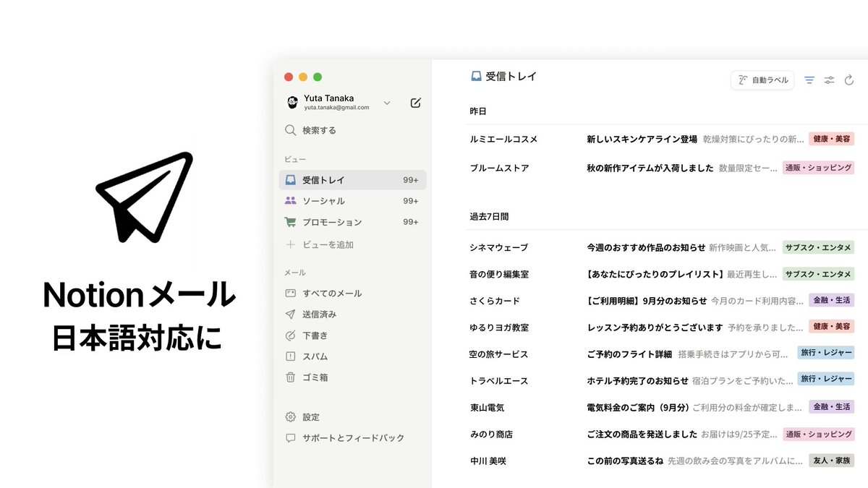
Task: Open email from ゆるりヨガ教室
Action: click(663, 327)
